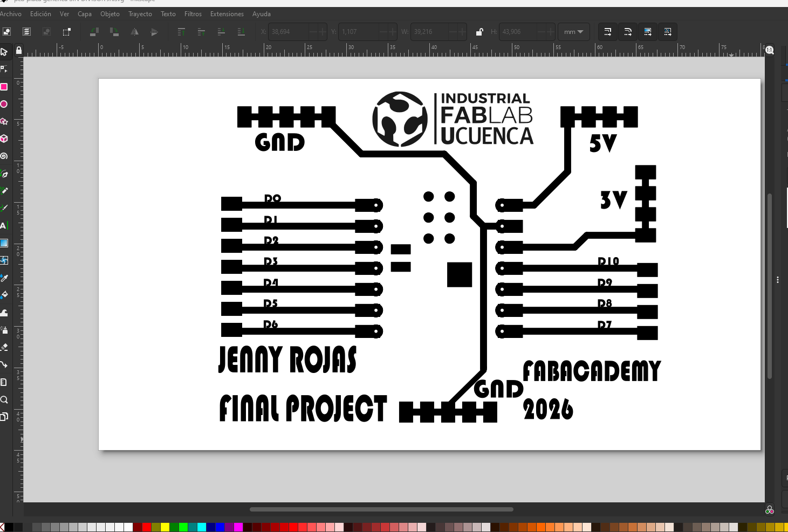Screen dimensions: 788x532
Task: Select the Spiral tool
Action: (4, 156)
